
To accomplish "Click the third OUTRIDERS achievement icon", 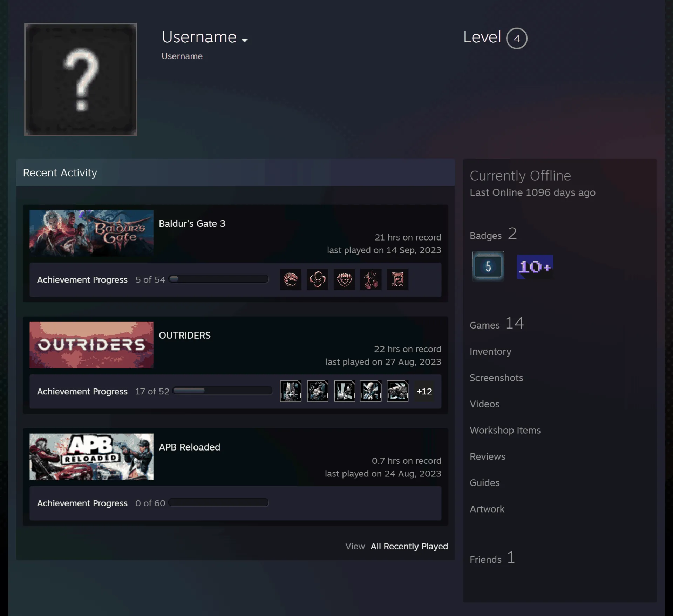I will pos(345,391).
